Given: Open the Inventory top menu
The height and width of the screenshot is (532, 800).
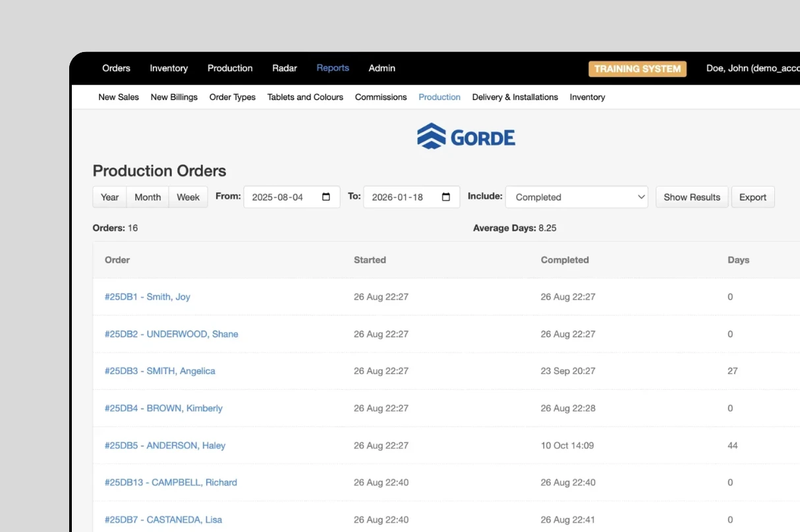Looking at the screenshot, I should pyautogui.click(x=169, y=68).
